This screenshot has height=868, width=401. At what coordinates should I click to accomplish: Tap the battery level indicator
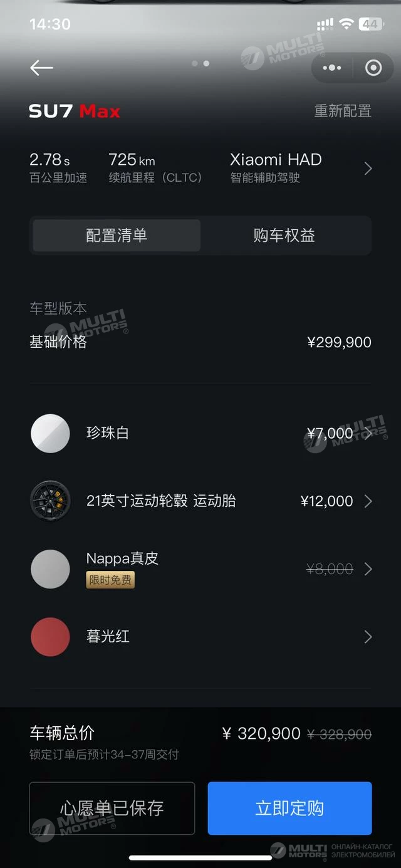370,24
